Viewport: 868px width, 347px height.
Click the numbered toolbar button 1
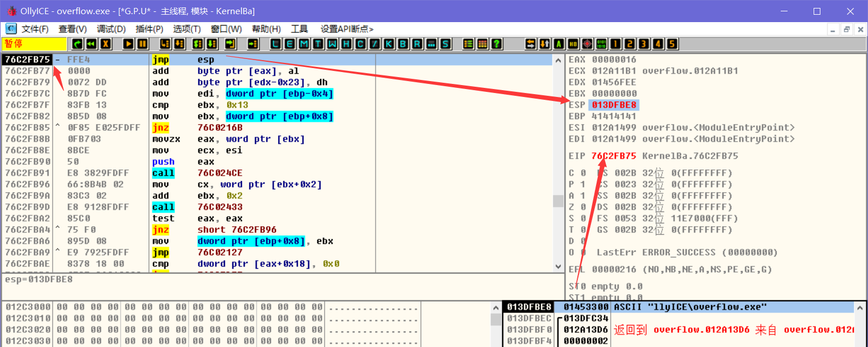615,44
